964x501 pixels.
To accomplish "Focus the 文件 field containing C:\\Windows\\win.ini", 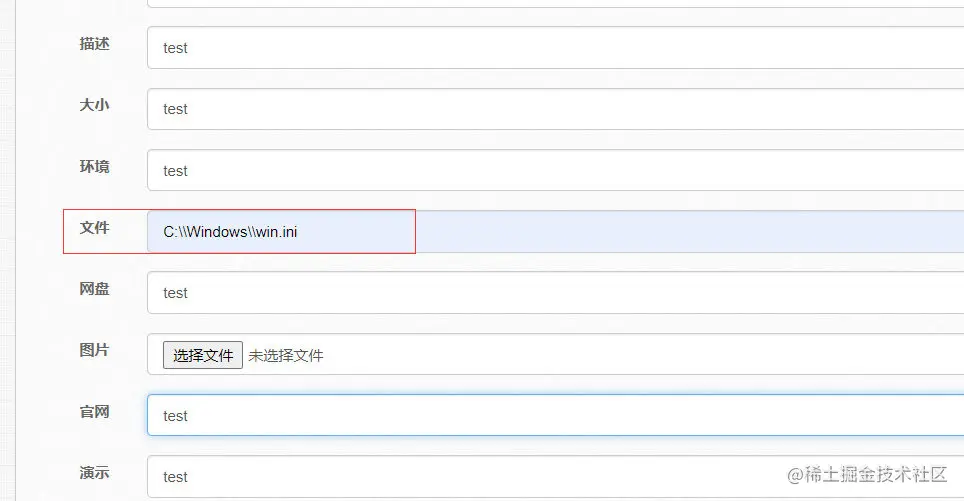I will pos(555,232).
